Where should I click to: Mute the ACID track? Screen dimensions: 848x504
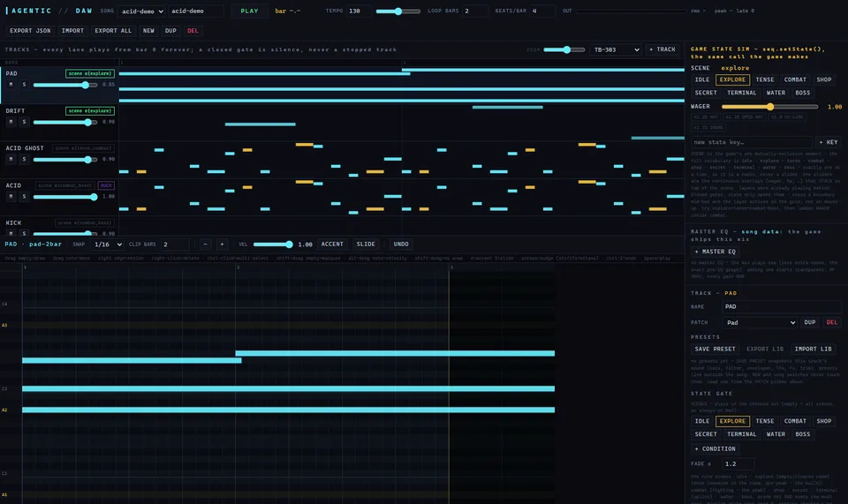(x=11, y=196)
